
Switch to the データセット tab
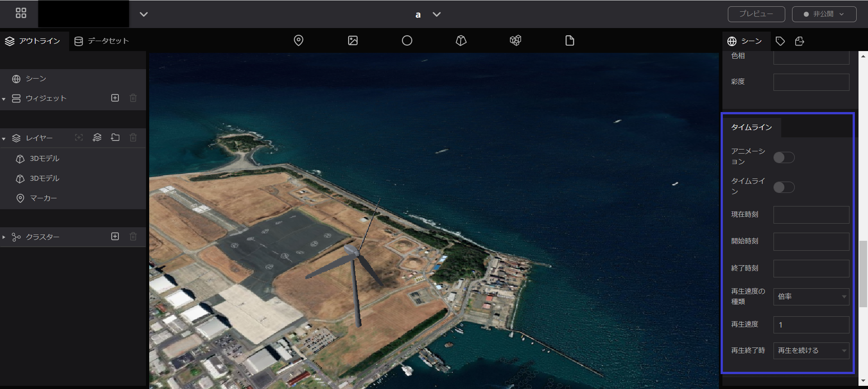point(102,41)
